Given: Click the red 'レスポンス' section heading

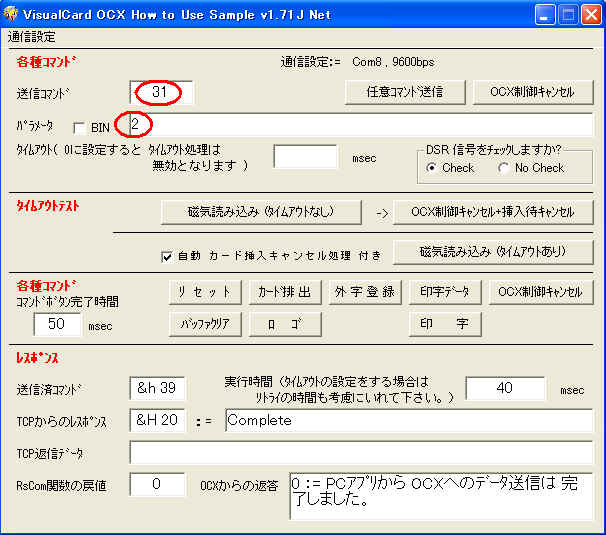Looking at the screenshot, I should point(37,358).
